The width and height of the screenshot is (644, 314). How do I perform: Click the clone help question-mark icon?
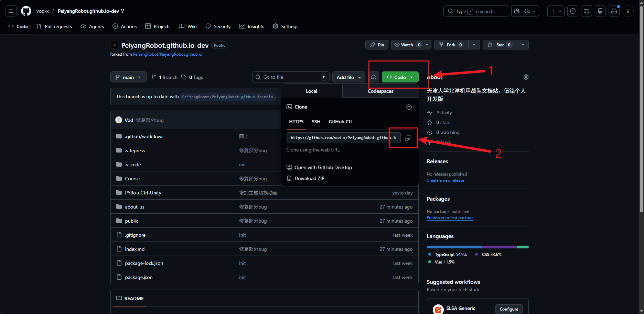[x=409, y=107]
